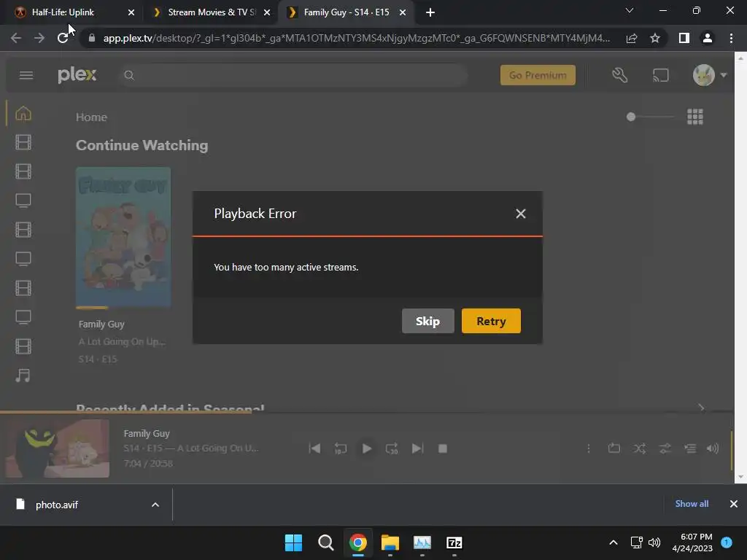The image size is (747, 560).
Task: Open player more options three dots
Action: (589, 448)
